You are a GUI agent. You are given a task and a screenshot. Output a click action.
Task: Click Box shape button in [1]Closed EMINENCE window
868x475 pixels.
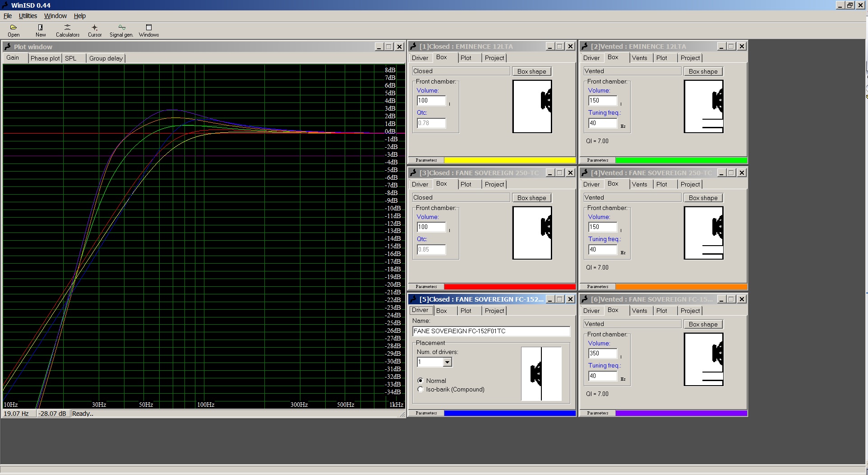click(531, 71)
